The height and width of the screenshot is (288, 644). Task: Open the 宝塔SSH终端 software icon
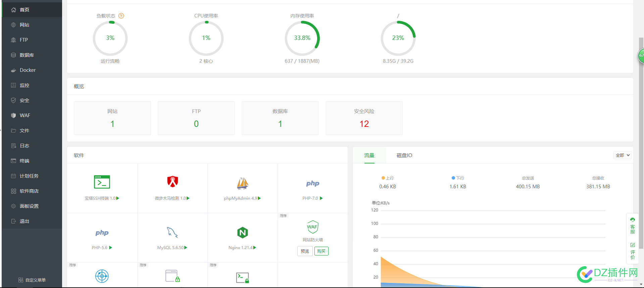tap(102, 182)
